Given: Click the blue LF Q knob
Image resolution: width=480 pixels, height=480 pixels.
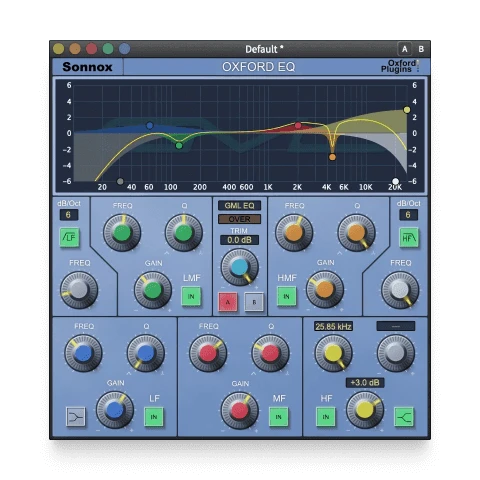Looking at the screenshot, I should click(146, 353).
